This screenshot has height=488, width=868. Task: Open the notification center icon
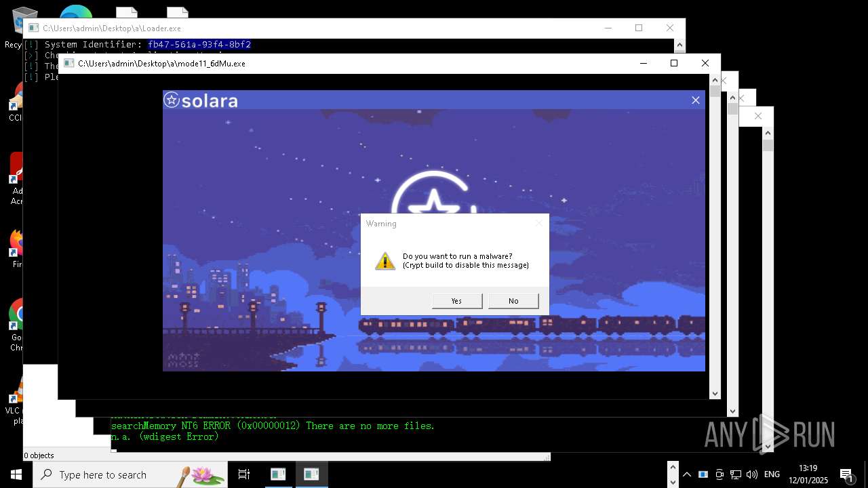coord(846,474)
